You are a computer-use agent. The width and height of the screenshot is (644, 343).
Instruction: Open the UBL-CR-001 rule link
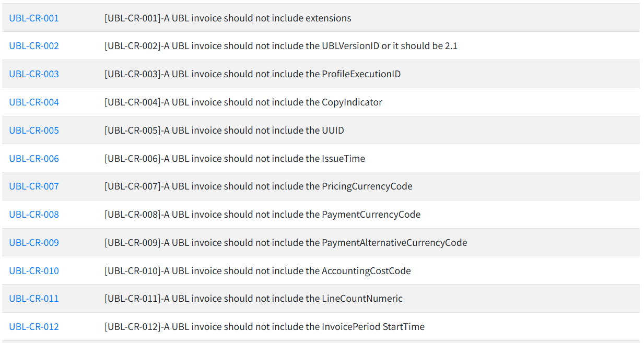pos(34,18)
